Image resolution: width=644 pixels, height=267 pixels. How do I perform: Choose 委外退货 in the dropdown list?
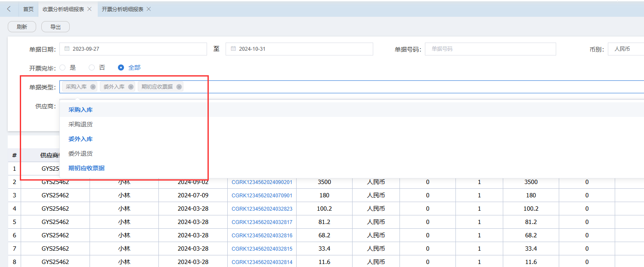80,153
